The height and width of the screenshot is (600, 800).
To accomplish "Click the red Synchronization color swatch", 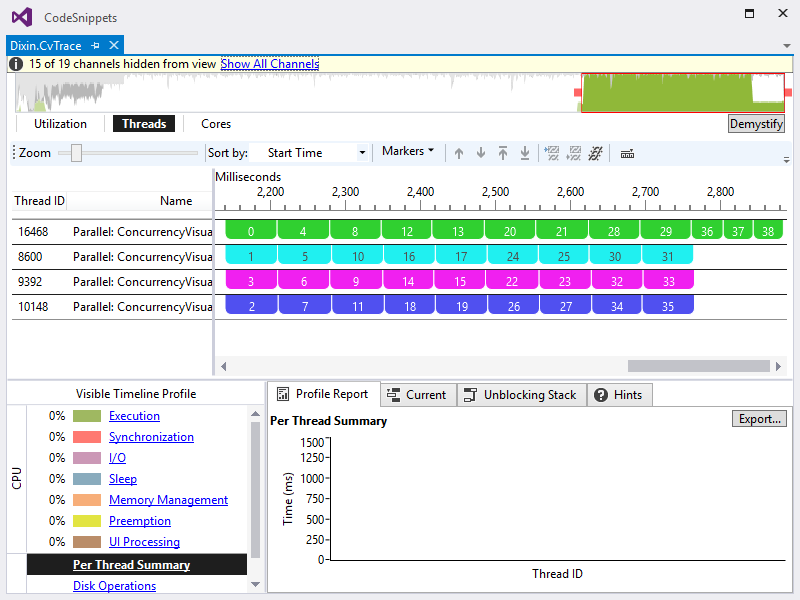I will pyautogui.click(x=87, y=437).
